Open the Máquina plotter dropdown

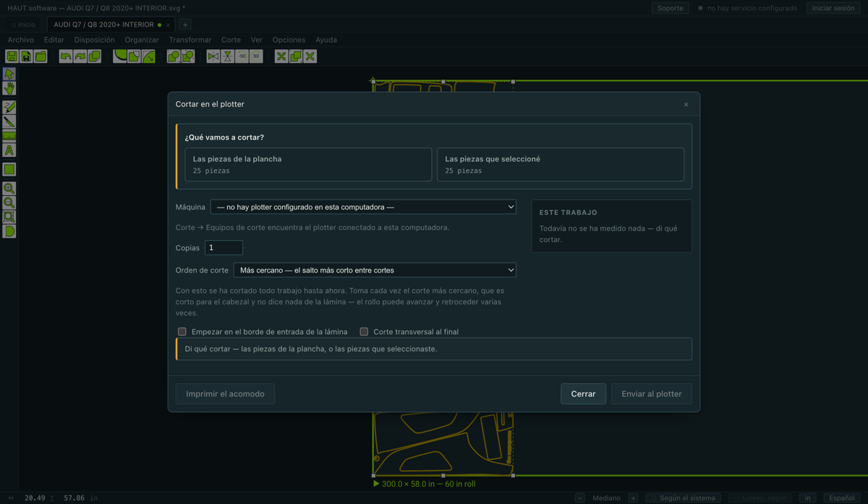[363, 207]
